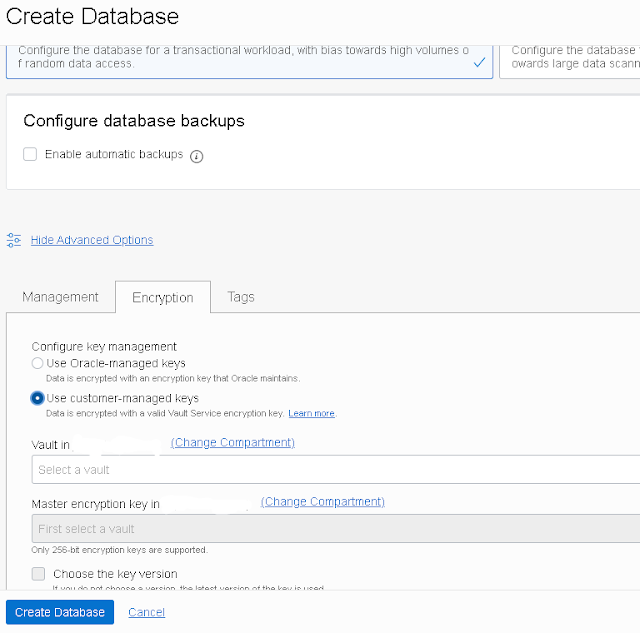Click the Create Database button
The height and width of the screenshot is (633, 640).
[60, 612]
